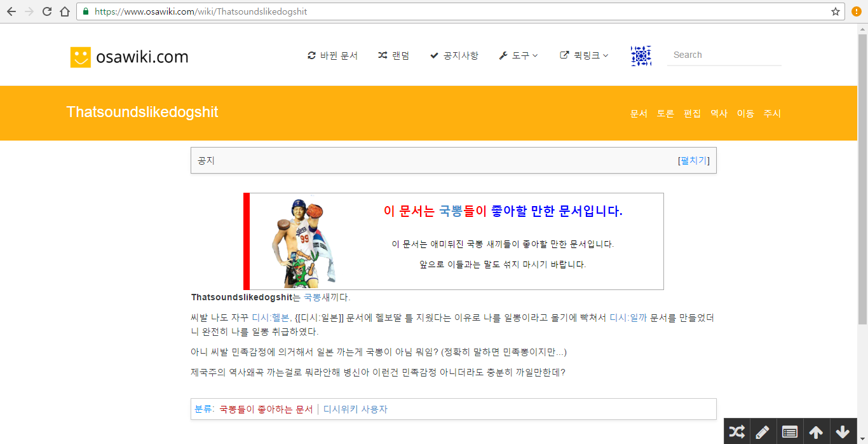Click the browser back arrow
Image resolution: width=868 pixels, height=444 pixels.
click(x=11, y=11)
